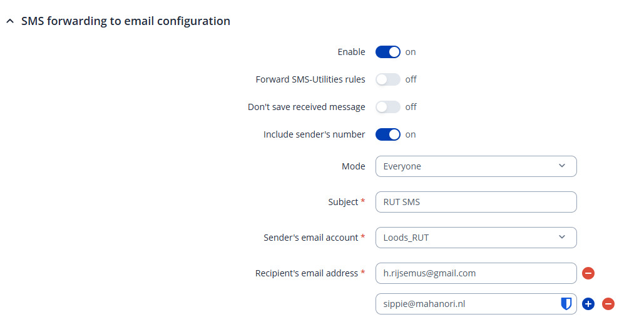This screenshot has height=332, width=644.
Task: Click the Forward SMS-Utilities rules label
Action: pyautogui.click(x=310, y=79)
